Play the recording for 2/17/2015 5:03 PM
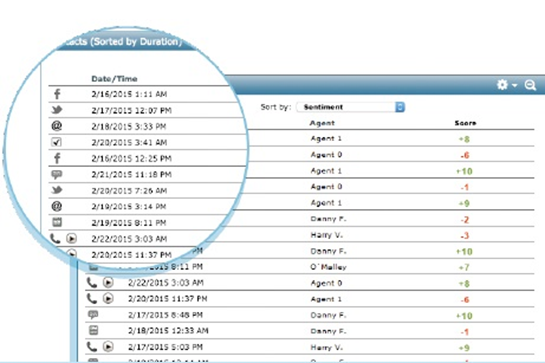This screenshot has width=545, height=363. [x=108, y=346]
